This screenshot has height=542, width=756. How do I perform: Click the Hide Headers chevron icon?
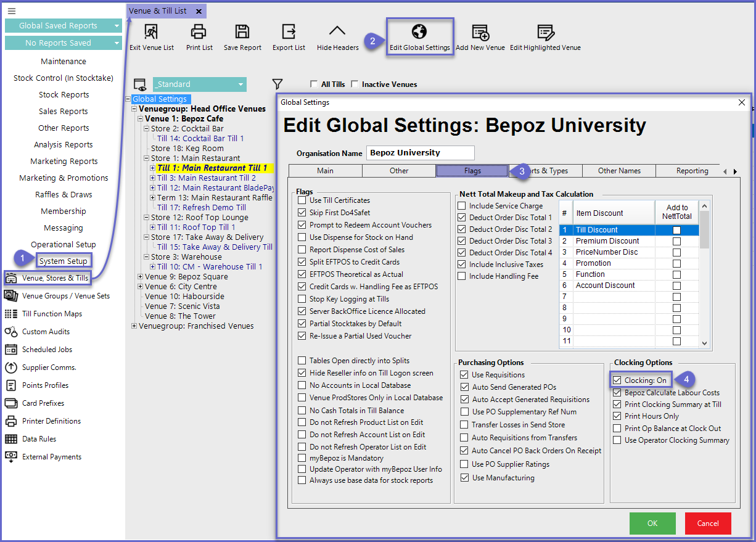pos(337,31)
